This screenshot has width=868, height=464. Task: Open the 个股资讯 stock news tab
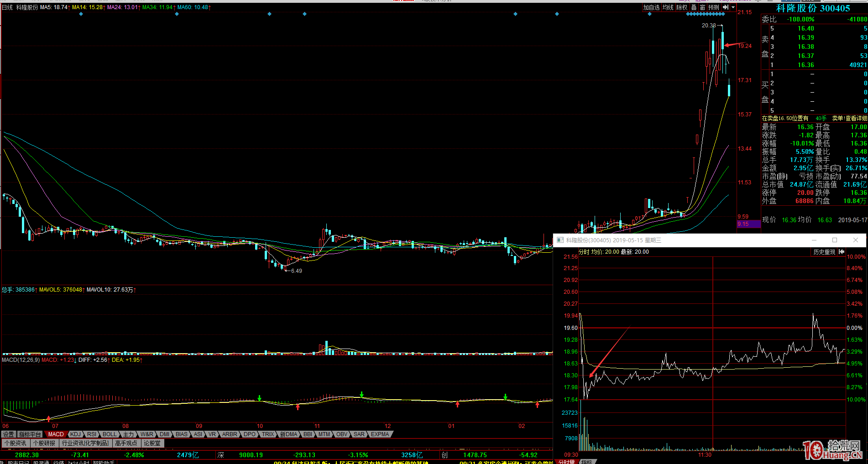click(16, 443)
